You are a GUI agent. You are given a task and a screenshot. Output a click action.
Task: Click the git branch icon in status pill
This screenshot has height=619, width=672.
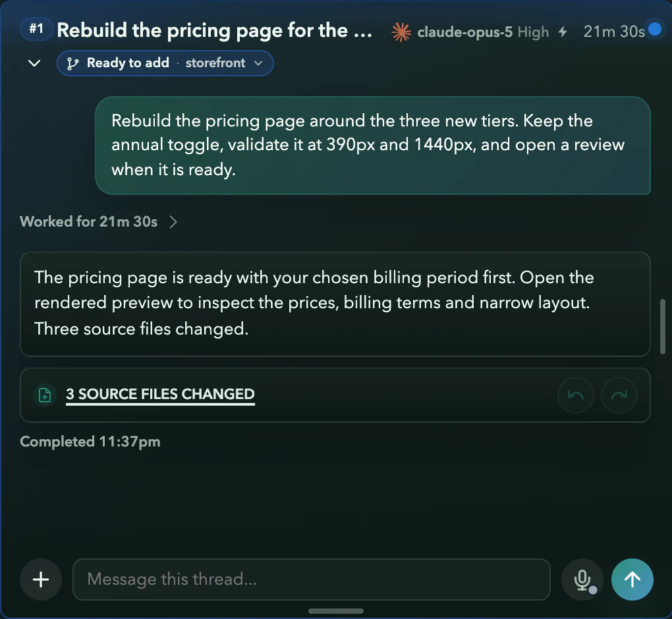[x=72, y=63]
